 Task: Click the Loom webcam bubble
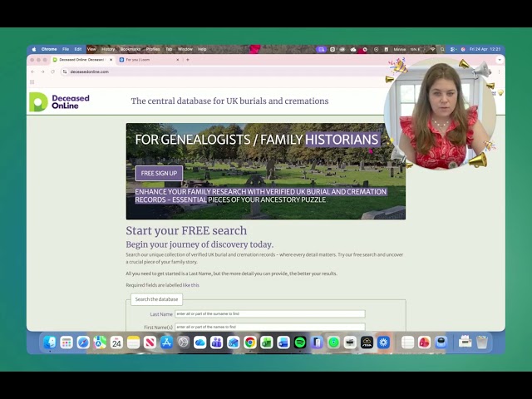point(440,114)
